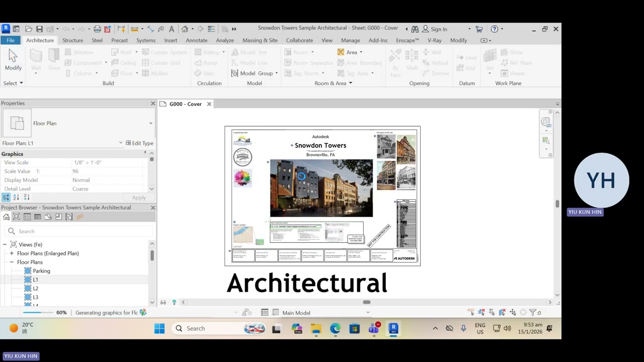This screenshot has width=644, height=362.
Task: Open the Massing & Site ribbon tab
Action: (260, 40)
